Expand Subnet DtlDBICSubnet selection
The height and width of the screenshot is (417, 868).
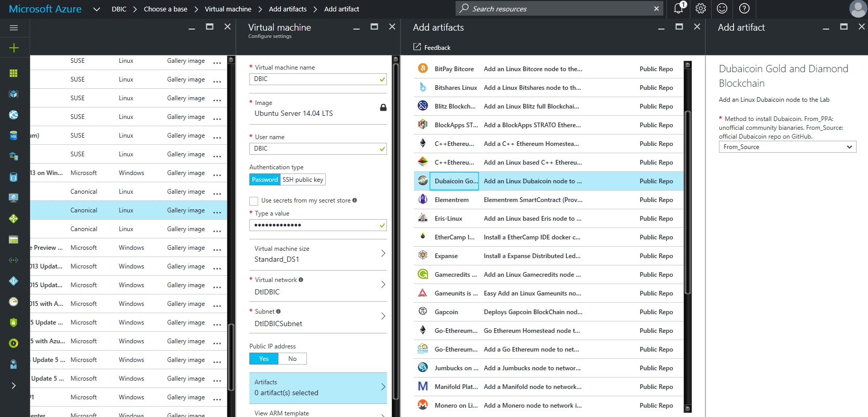(x=318, y=317)
